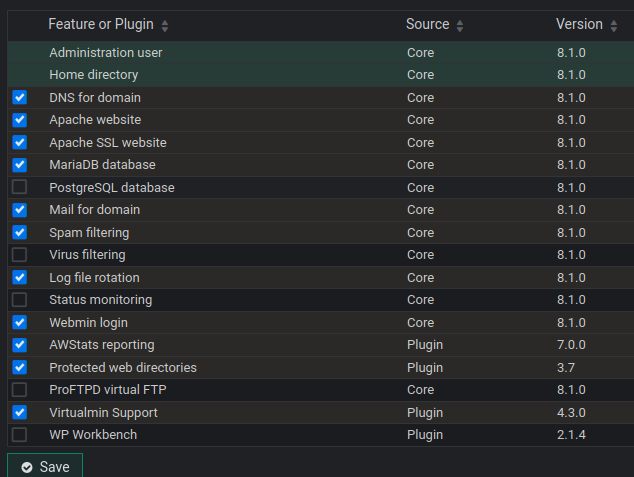
Task: Open the Virtualmin Support feature link
Action: [104, 413]
